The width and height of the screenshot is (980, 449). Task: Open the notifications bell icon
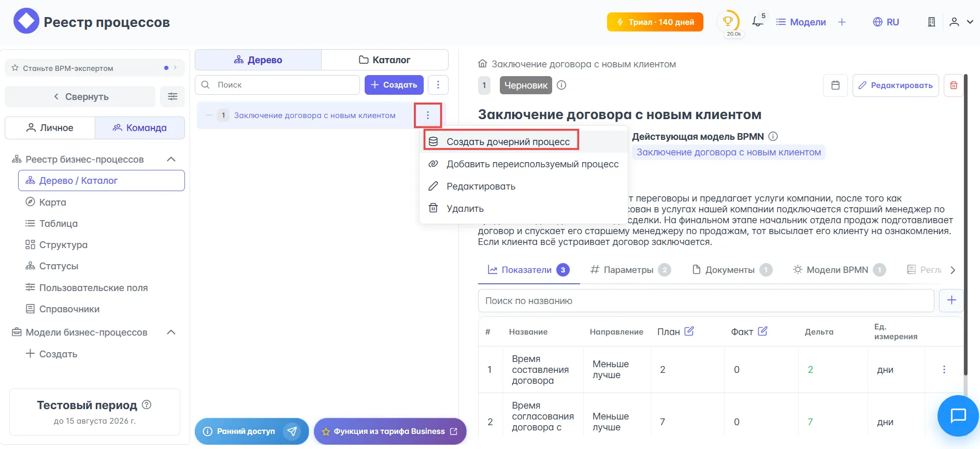pyautogui.click(x=758, y=22)
